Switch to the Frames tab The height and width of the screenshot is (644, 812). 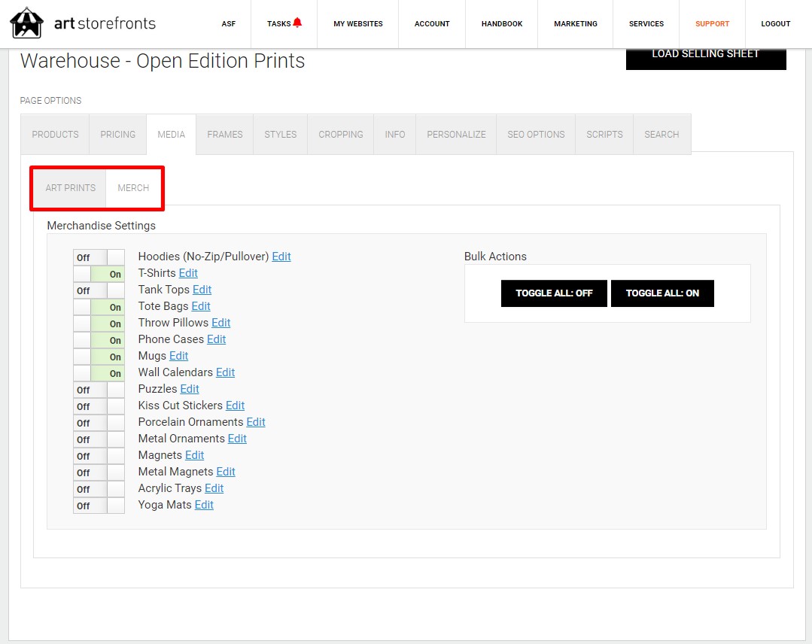click(225, 135)
